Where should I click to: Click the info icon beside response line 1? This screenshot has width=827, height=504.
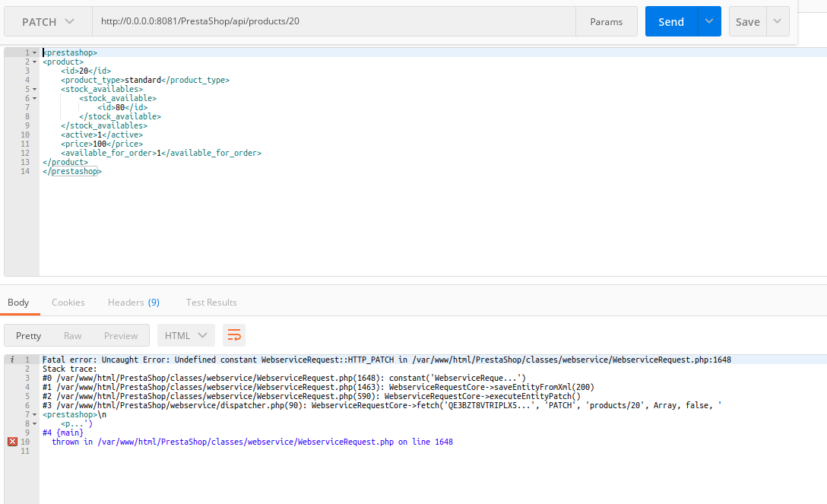tap(12, 359)
